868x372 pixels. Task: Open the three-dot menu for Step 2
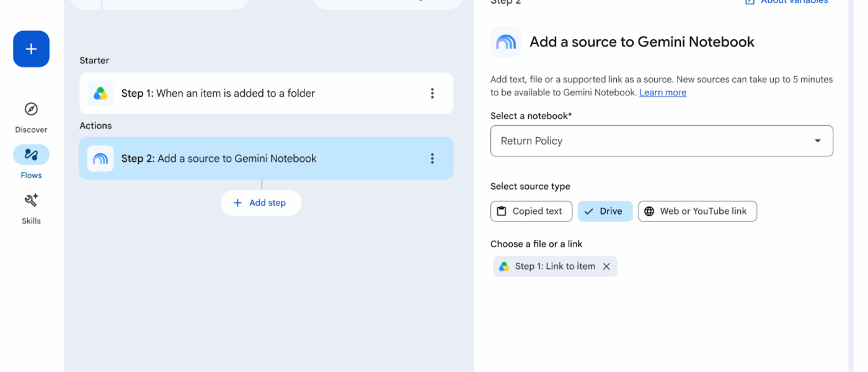coord(432,159)
